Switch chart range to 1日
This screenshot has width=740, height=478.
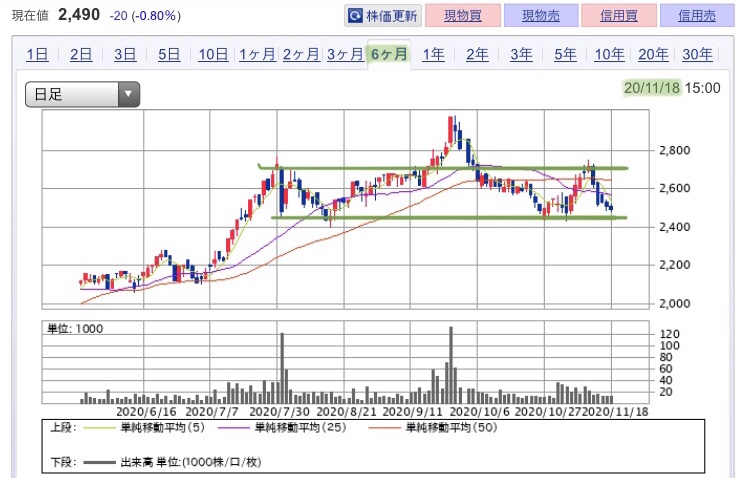[x=37, y=55]
